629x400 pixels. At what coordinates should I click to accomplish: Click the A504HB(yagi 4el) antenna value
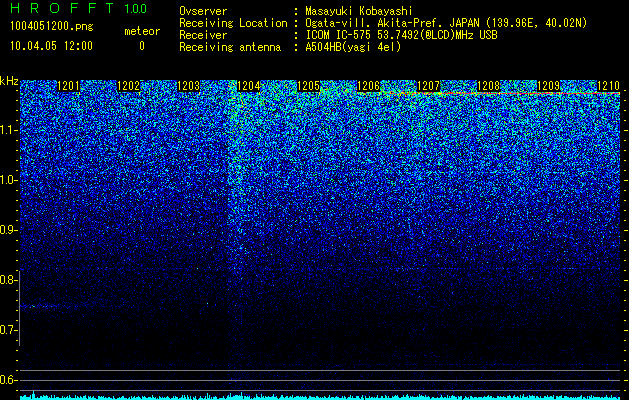pyautogui.click(x=353, y=47)
